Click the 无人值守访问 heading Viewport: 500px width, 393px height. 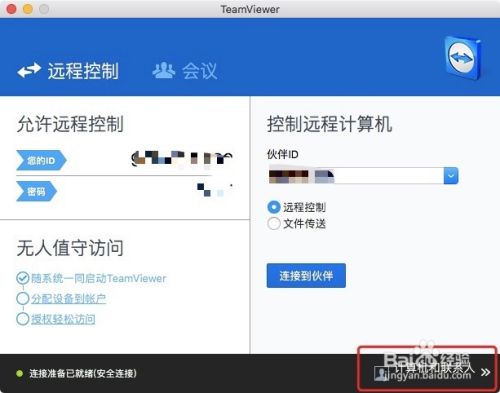(x=70, y=248)
